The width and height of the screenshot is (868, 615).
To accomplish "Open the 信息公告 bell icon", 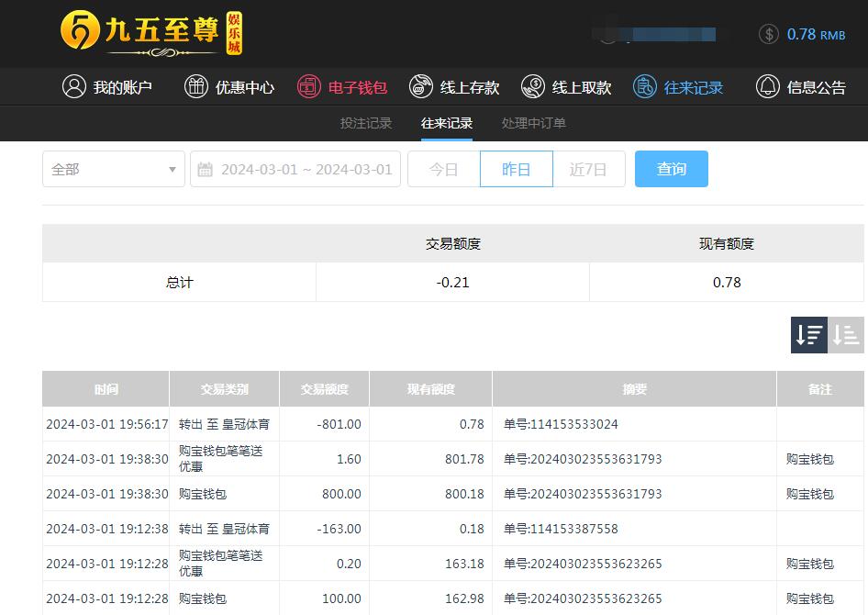I will click(x=768, y=87).
